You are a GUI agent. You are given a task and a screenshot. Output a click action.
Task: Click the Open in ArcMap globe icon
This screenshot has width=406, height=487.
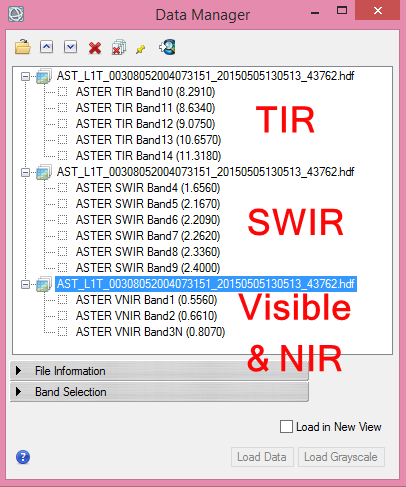click(x=167, y=47)
